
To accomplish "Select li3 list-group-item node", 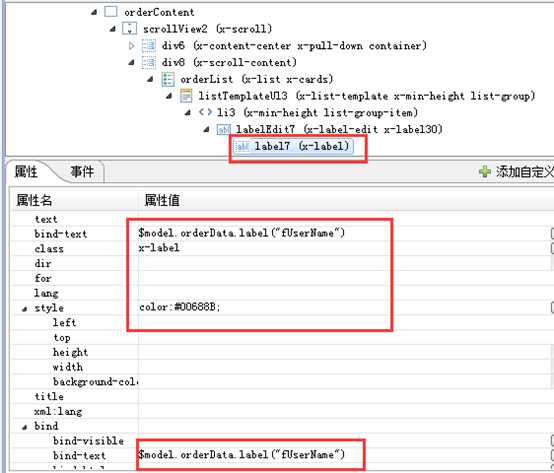I will pyautogui.click(x=317, y=113).
